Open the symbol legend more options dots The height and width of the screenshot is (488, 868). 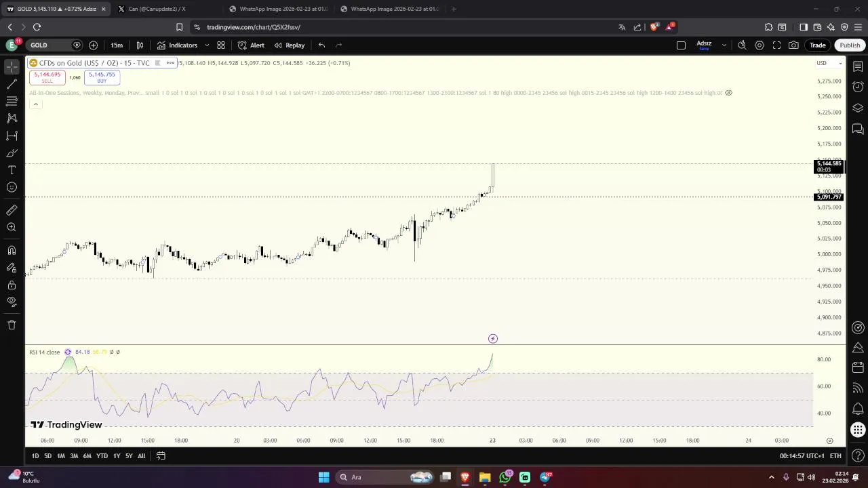pos(170,63)
